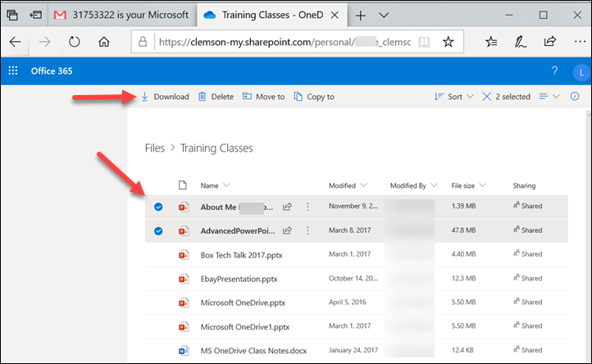Refresh the page with reload icon

point(75,42)
